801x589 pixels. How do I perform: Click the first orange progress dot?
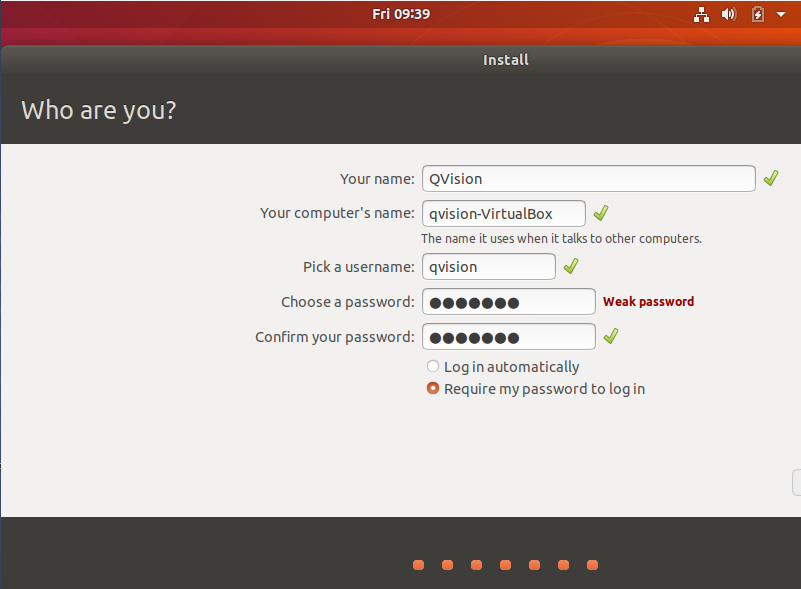click(418, 565)
